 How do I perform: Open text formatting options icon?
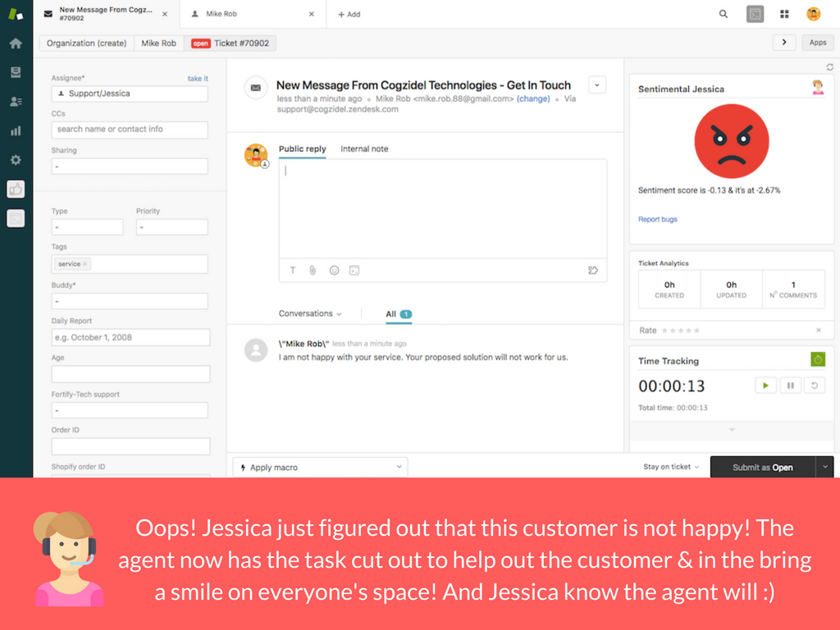click(293, 270)
